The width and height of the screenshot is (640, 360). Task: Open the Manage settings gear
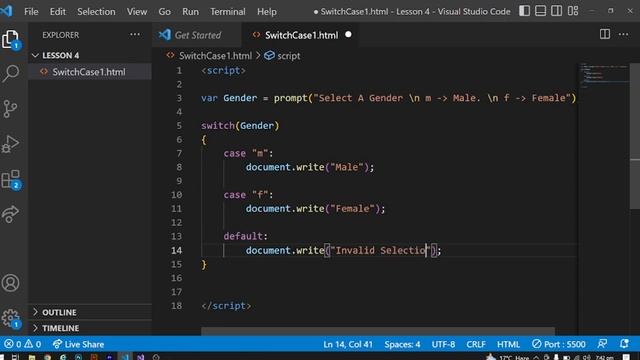(x=11, y=318)
